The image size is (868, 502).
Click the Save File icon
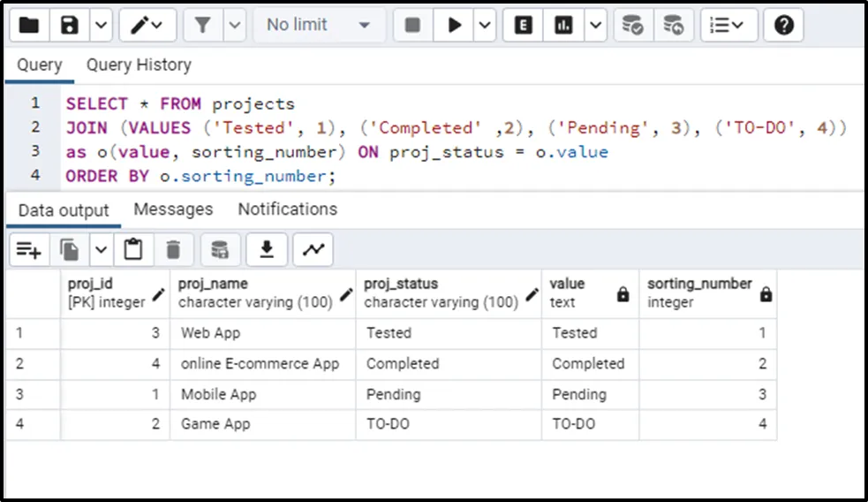click(x=70, y=25)
